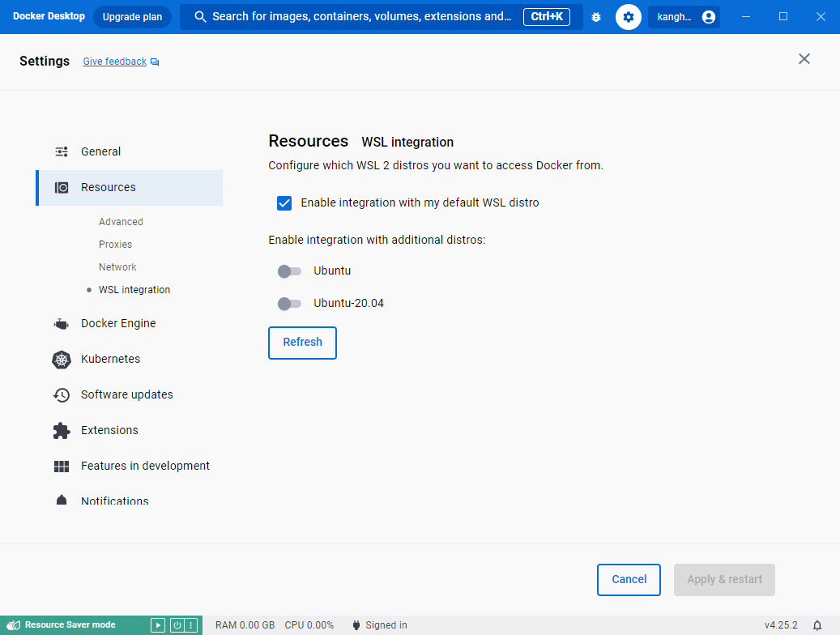Click the Resource Saver whale icon

point(14,624)
